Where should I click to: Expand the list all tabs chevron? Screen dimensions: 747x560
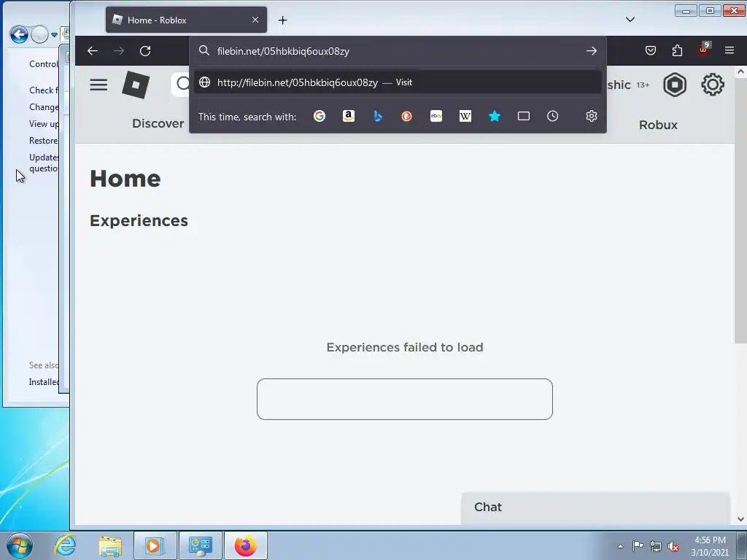pyautogui.click(x=630, y=20)
